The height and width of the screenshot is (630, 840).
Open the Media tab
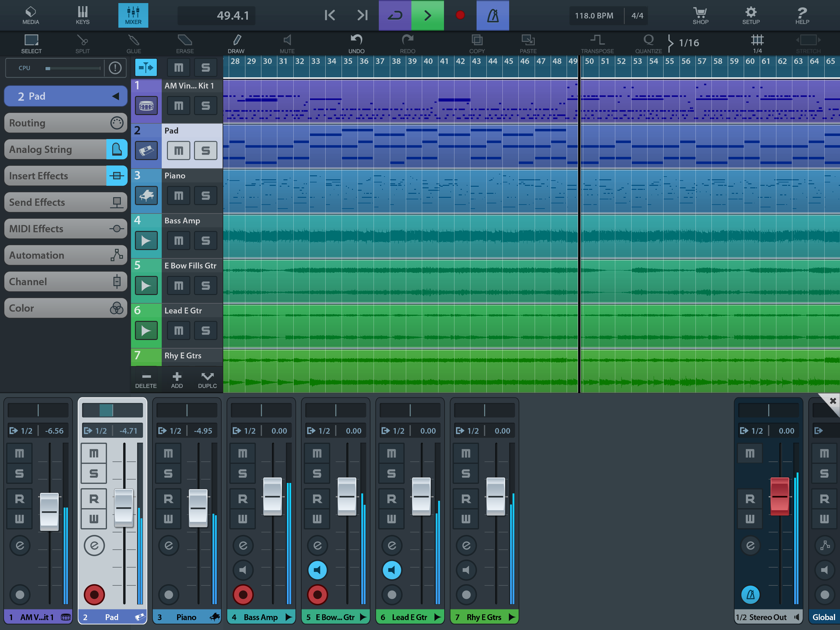pyautogui.click(x=31, y=15)
